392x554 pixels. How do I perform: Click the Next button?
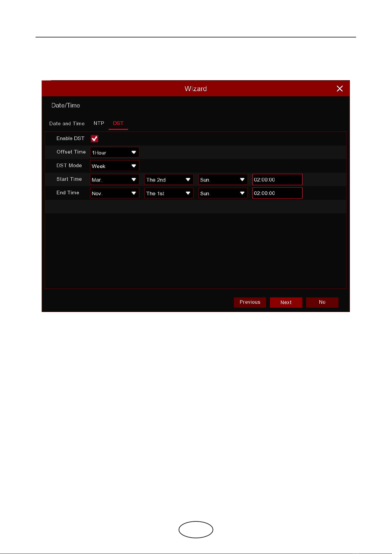click(286, 302)
